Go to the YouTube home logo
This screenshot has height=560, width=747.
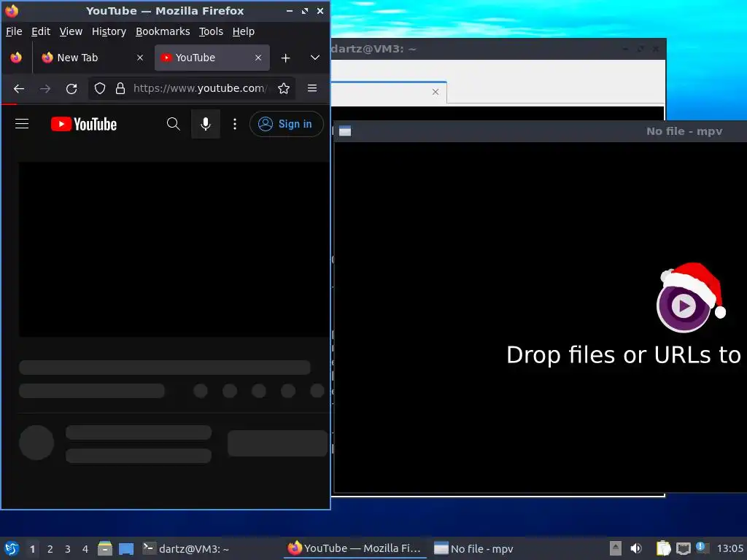click(x=84, y=124)
